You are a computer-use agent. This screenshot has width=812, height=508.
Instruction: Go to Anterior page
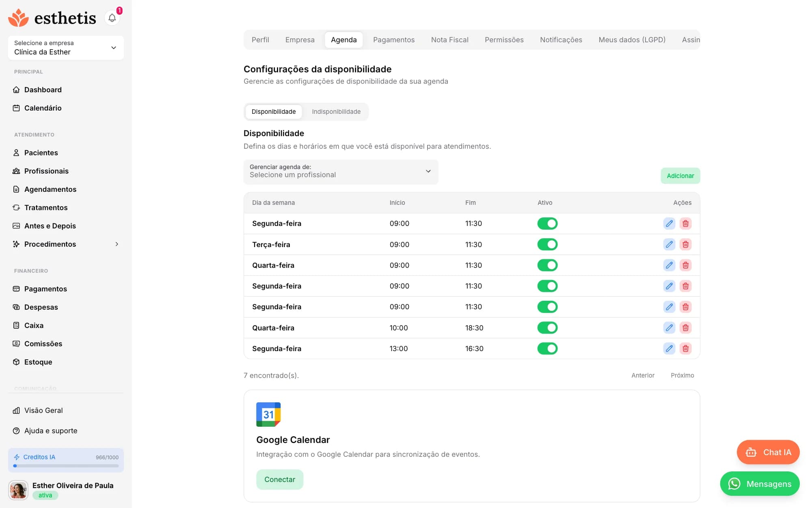click(x=643, y=376)
